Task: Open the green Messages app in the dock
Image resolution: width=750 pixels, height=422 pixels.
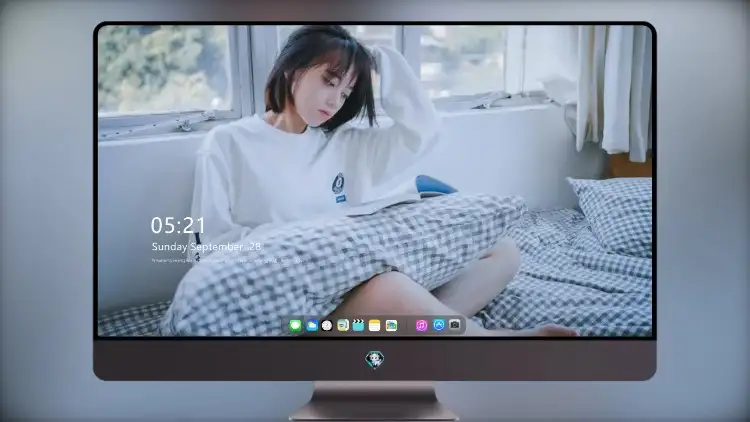Action: coord(296,325)
